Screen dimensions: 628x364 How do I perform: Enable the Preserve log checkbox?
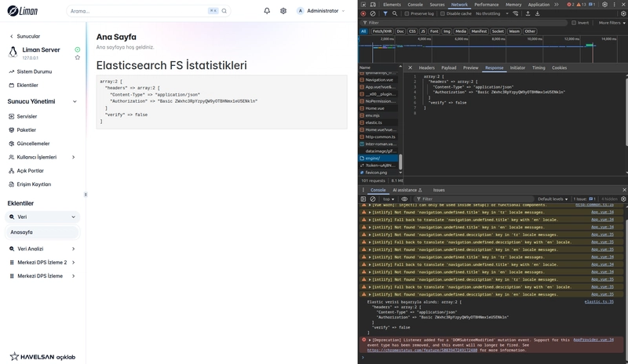point(408,13)
